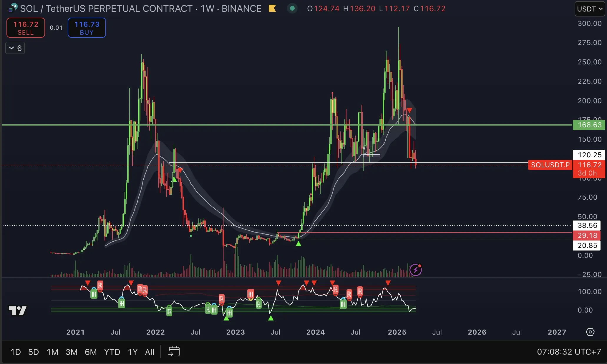Open the go-to-date calendar icon at the bottom
The image size is (607, 364).
(x=174, y=352)
